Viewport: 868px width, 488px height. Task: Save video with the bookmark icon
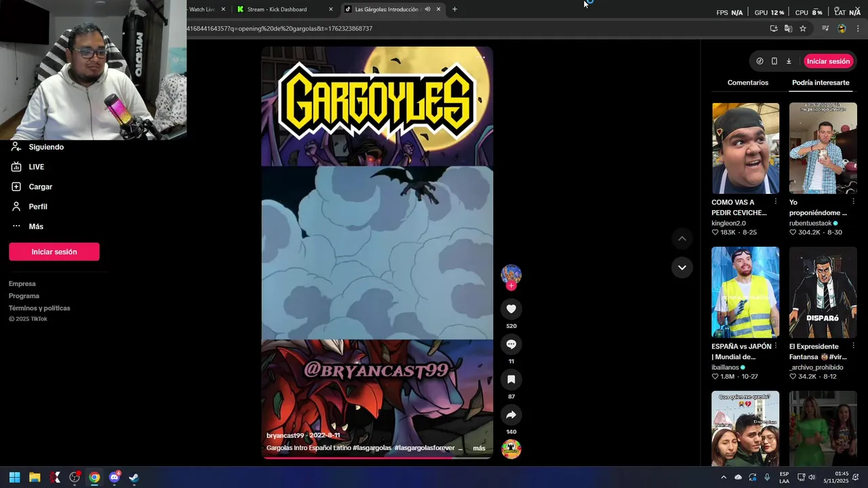511,380
